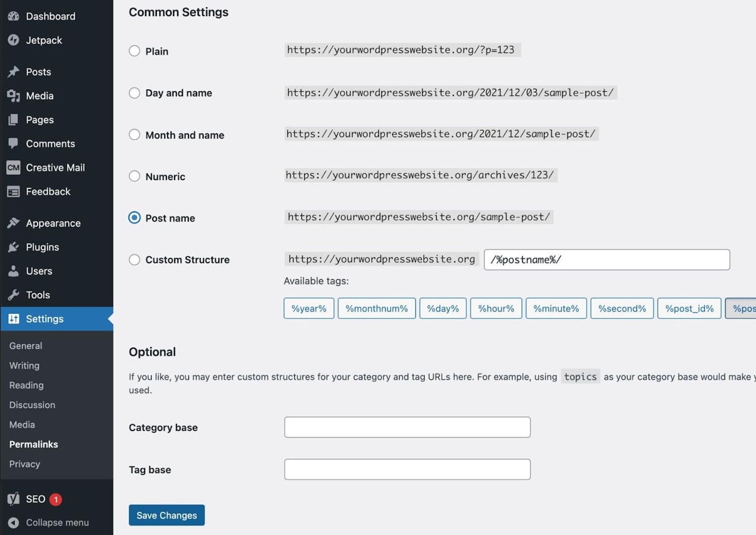The width and height of the screenshot is (756, 535).
Task: Save changes to permalink settings
Action: click(166, 515)
